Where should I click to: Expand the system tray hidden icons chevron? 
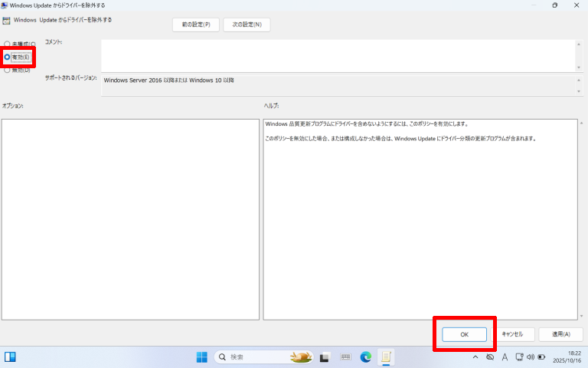tap(475, 357)
